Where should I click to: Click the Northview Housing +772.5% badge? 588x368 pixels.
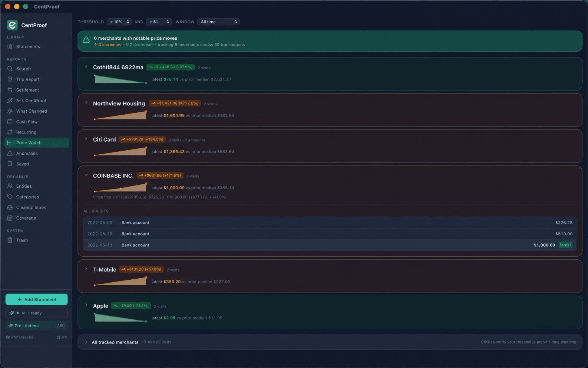coord(175,103)
